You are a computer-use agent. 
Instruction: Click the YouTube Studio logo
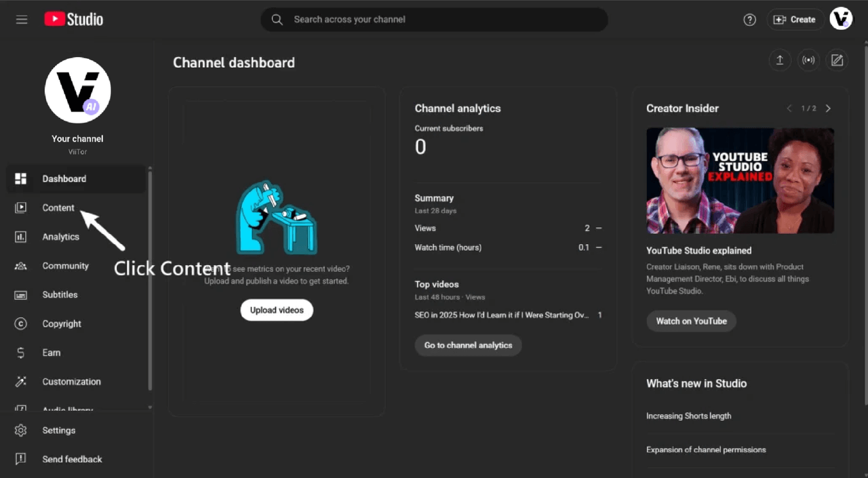(74, 20)
